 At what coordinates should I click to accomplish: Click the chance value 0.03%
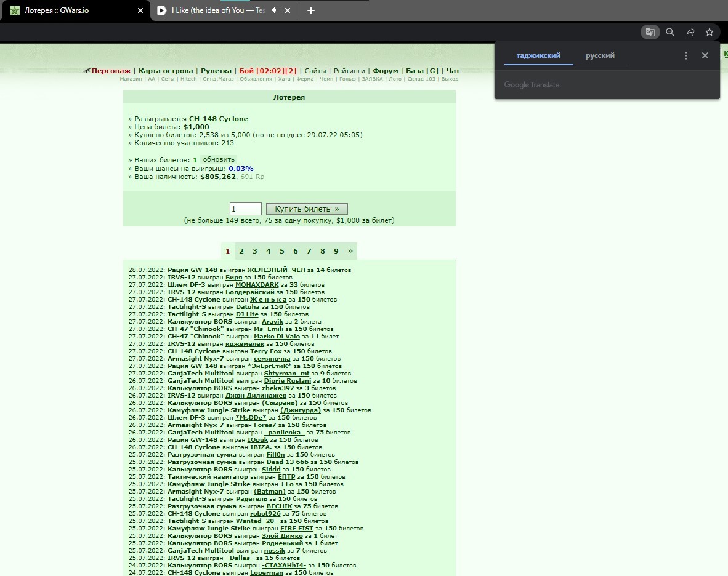pos(241,169)
